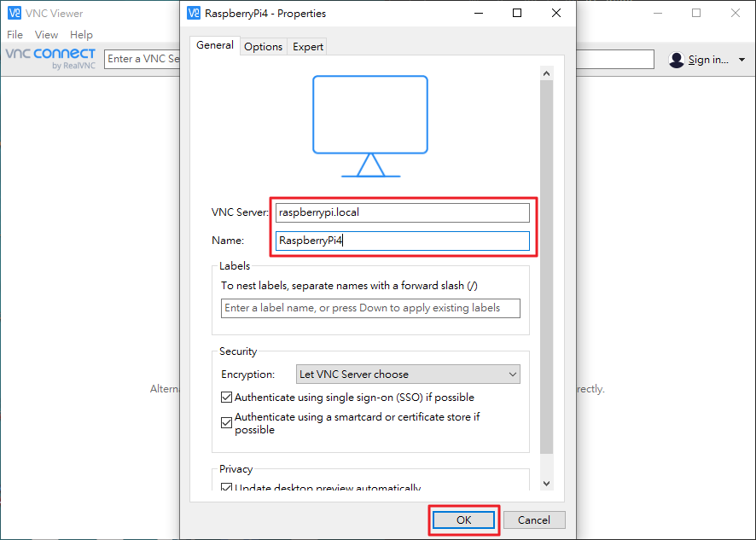The width and height of the screenshot is (756, 540).
Task: Click the VNC Viewer app icon in title bar
Action: tap(15, 13)
